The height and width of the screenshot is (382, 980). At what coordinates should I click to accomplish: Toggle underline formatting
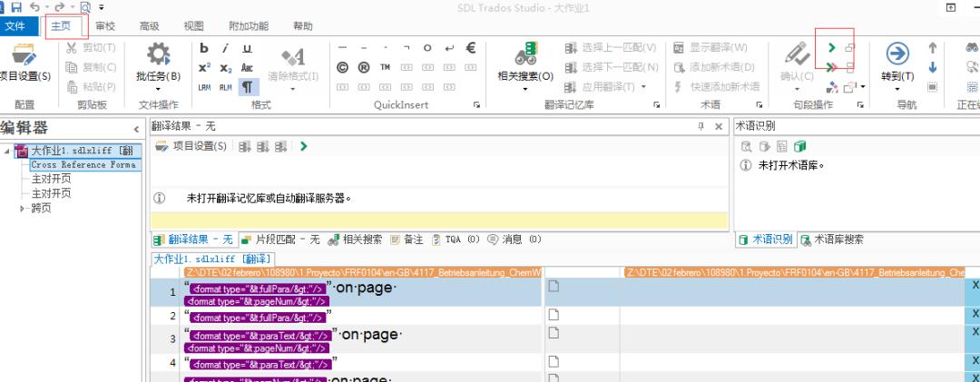click(247, 48)
